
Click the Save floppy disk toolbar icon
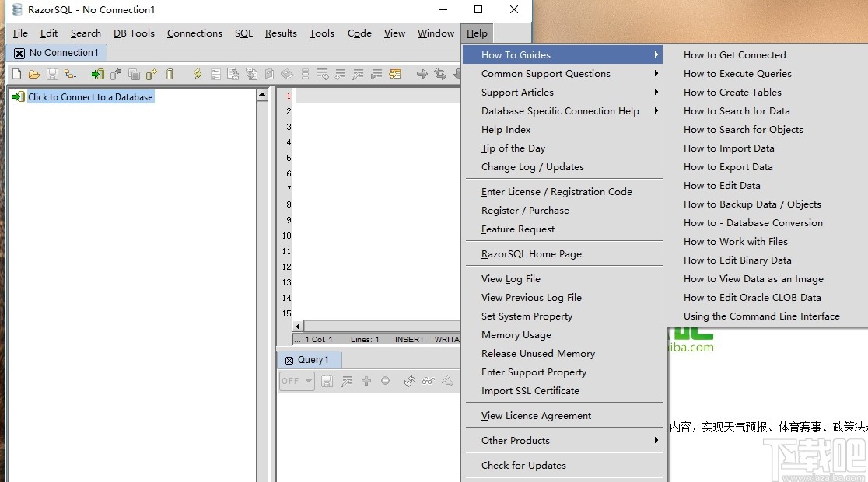click(52, 74)
